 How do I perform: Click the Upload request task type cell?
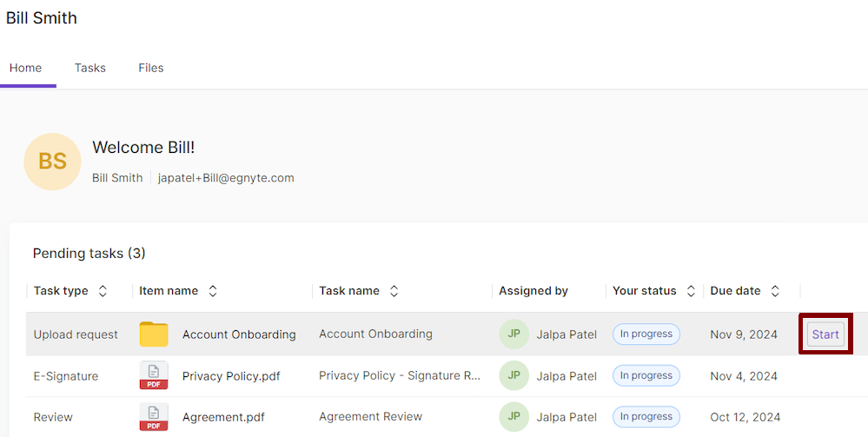76,334
